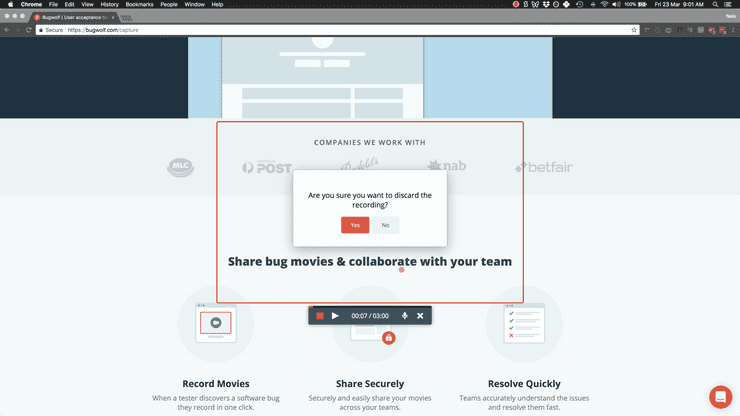Click the 00:07 / 03:00 recording timer
This screenshot has height=416, width=740.
(370, 315)
